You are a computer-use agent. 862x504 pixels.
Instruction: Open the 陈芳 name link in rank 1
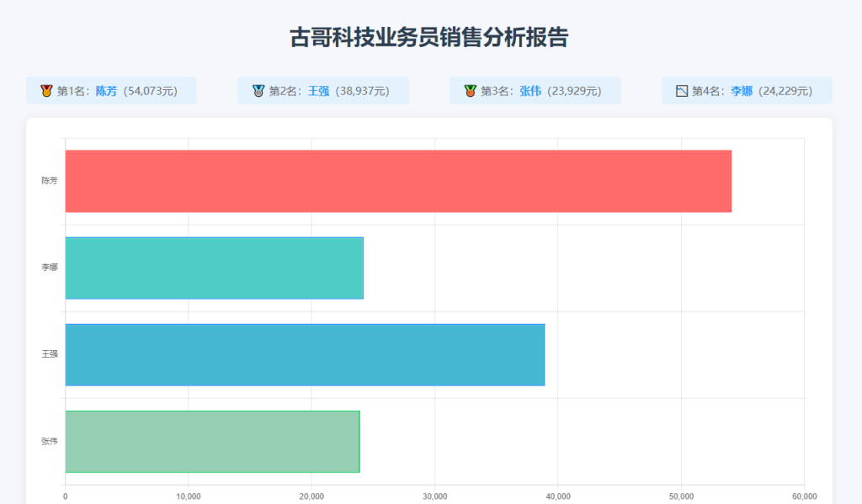(x=106, y=91)
